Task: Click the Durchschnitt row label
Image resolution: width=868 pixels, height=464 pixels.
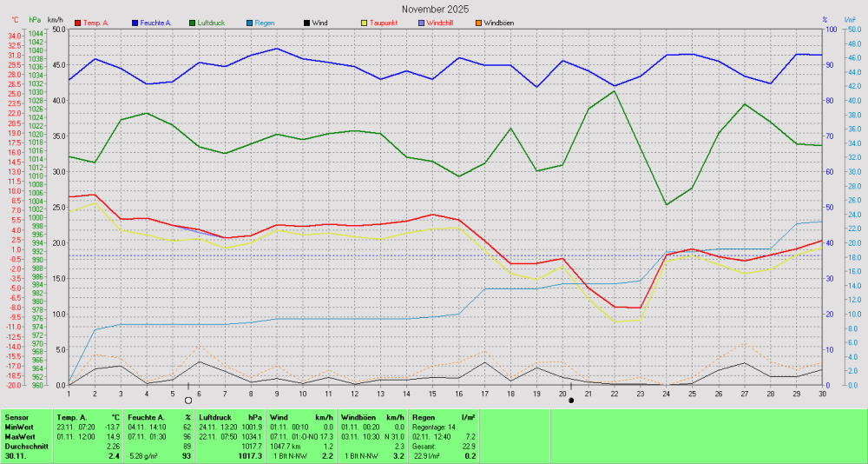Action: coord(24,446)
